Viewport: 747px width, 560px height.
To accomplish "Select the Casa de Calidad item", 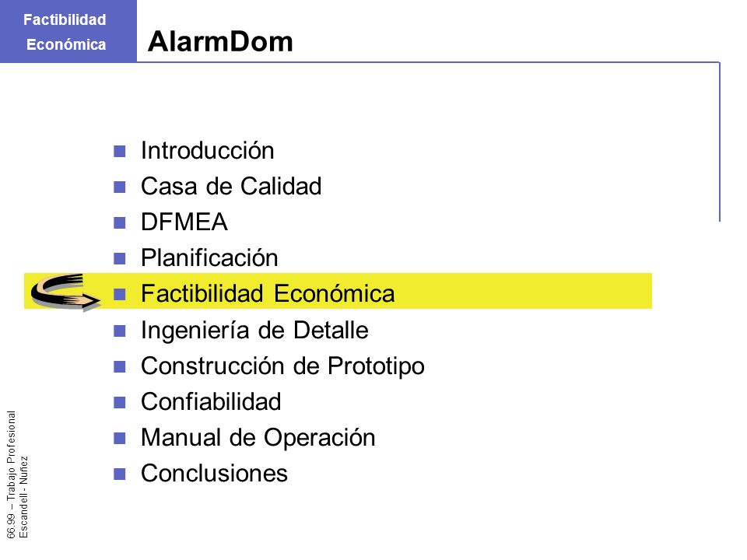I will [x=232, y=186].
